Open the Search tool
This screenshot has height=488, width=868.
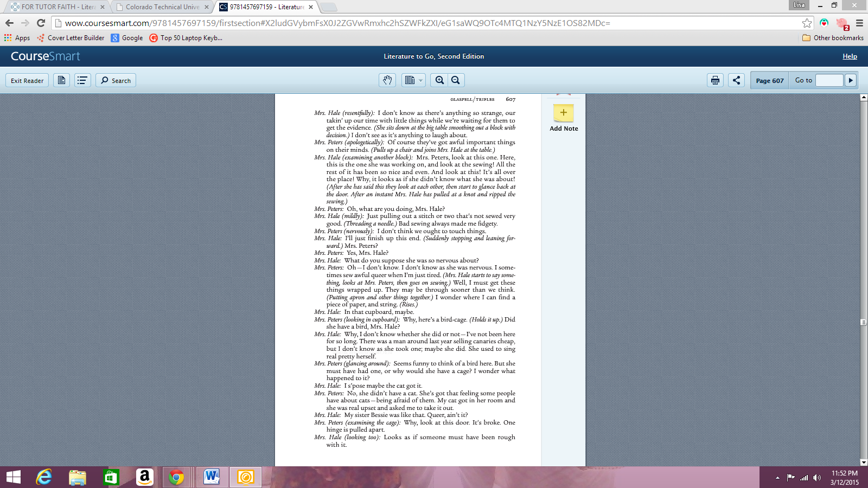tap(116, 80)
